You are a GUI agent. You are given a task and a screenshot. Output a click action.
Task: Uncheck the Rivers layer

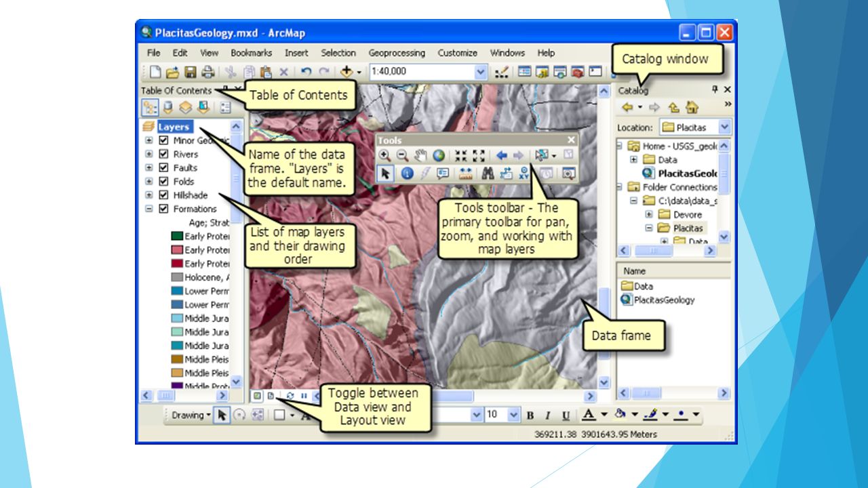(163, 154)
